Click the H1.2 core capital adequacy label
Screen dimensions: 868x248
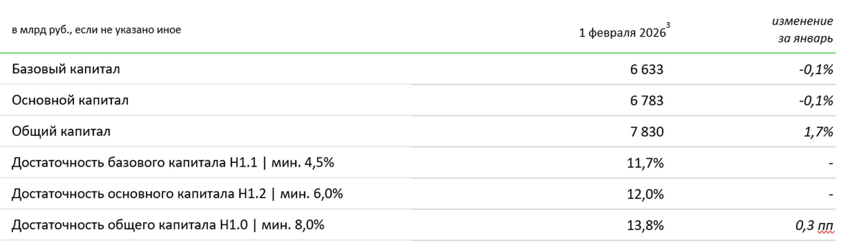(177, 194)
